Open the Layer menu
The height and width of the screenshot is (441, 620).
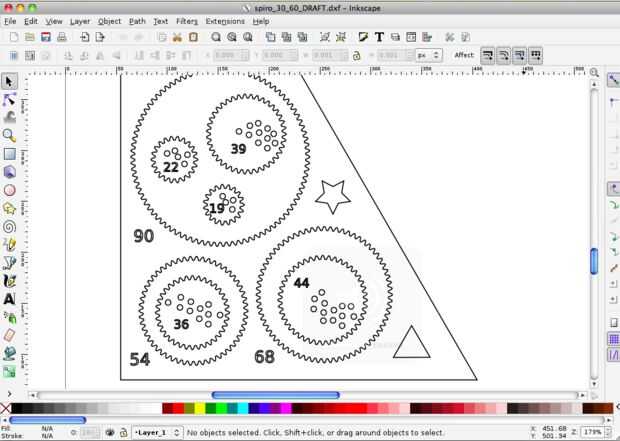pyautogui.click(x=80, y=21)
